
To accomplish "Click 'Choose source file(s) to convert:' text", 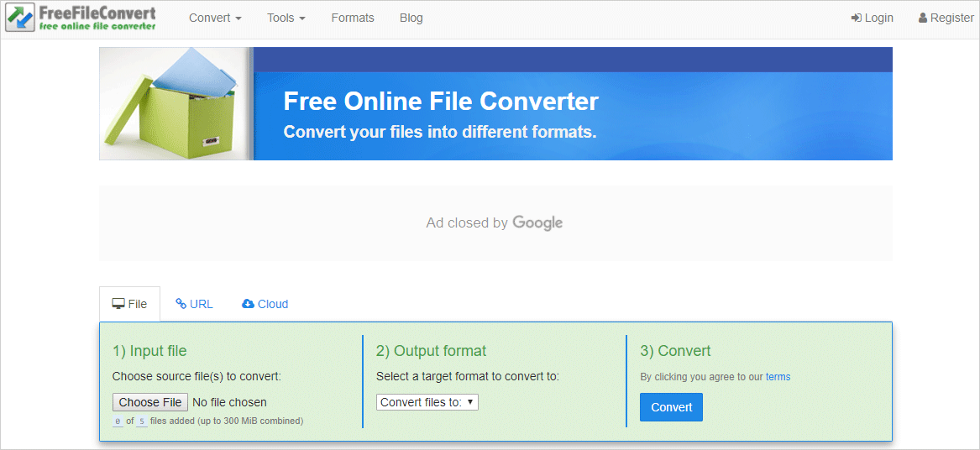I will click(x=197, y=376).
